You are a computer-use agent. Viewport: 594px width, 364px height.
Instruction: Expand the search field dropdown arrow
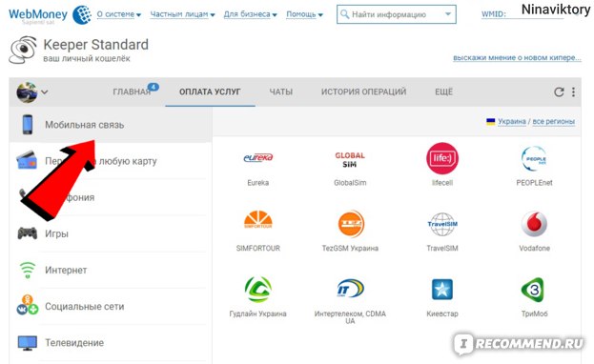(x=448, y=14)
